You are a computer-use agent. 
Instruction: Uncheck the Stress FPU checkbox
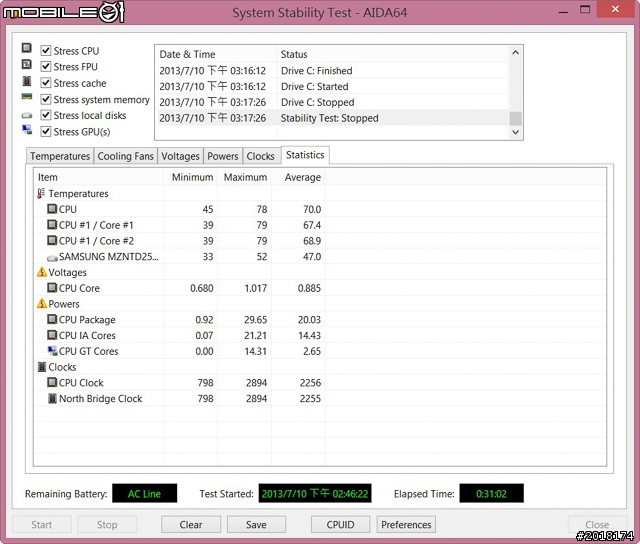point(46,66)
